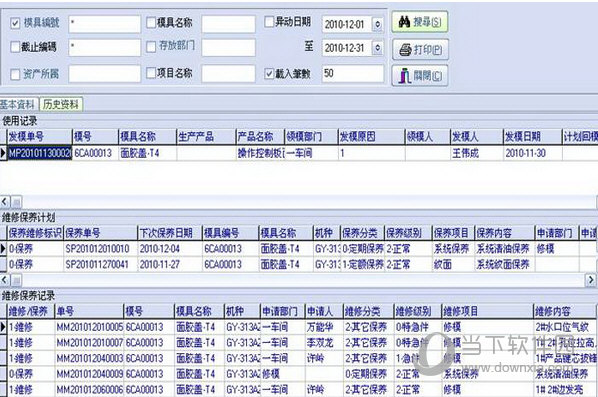598x397 pixels.
Task: Click the 下次保养日期 column header
Action: coord(170,233)
